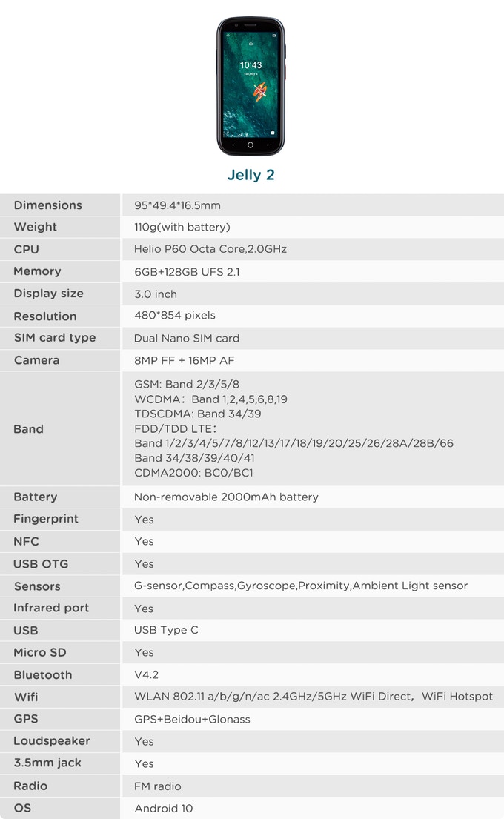
Task: Tap the Wi-Fi icon in phone status bar
Action: point(228,35)
